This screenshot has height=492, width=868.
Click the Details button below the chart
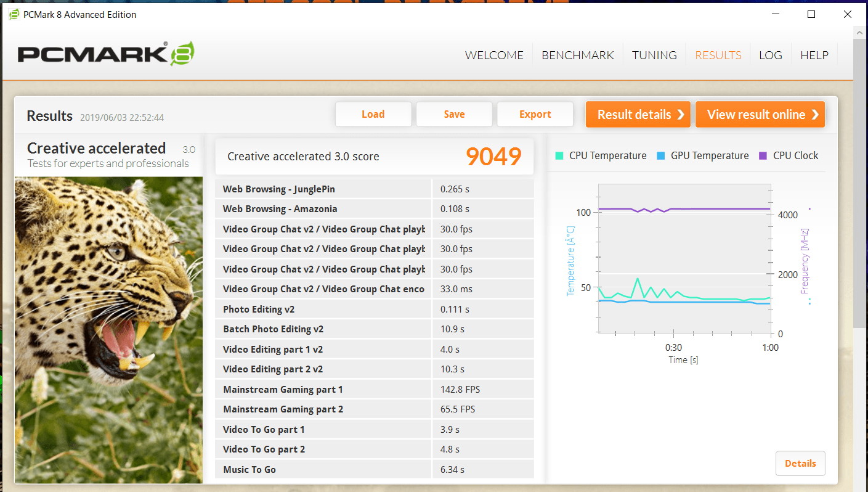[800, 464]
